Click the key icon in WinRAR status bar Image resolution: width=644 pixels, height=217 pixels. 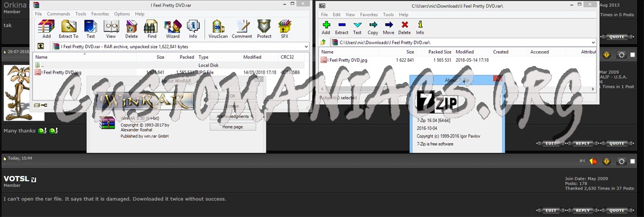click(44, 105)
